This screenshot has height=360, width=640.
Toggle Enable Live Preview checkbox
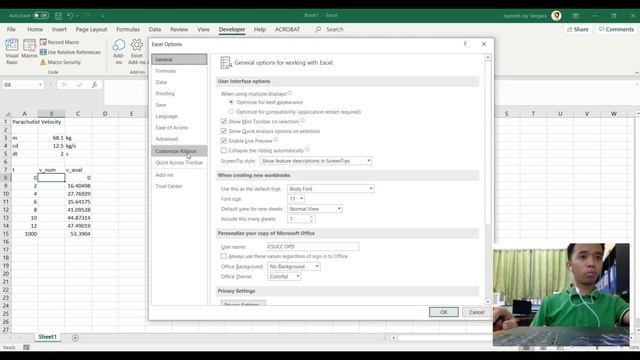pos(224,141)
